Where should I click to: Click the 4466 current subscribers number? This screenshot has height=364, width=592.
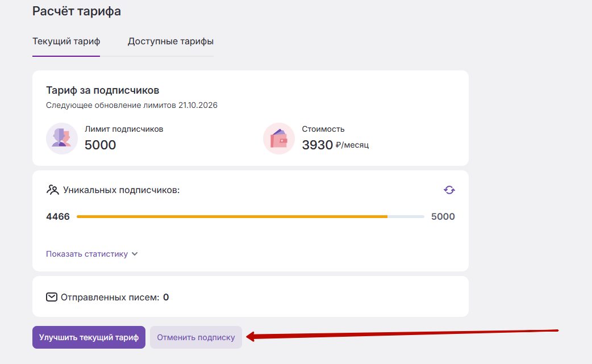click(x=58, y=216)
